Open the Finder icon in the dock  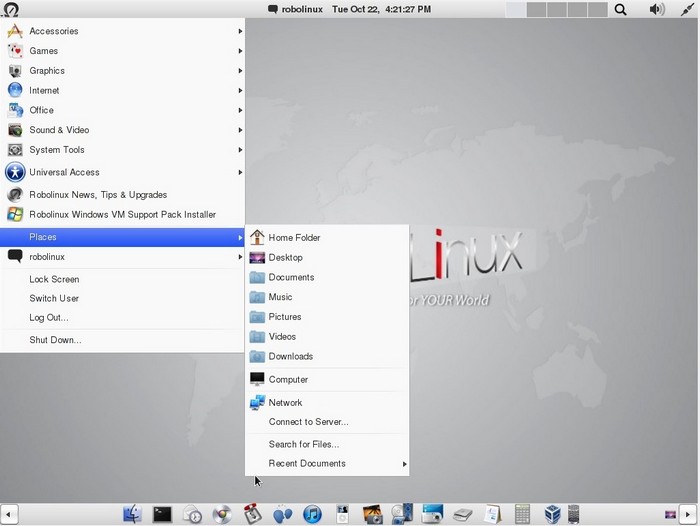[x=132, y=514]
